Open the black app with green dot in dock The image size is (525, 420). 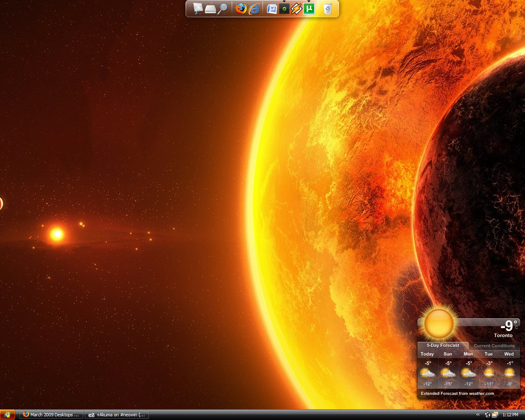coord(284,9)
